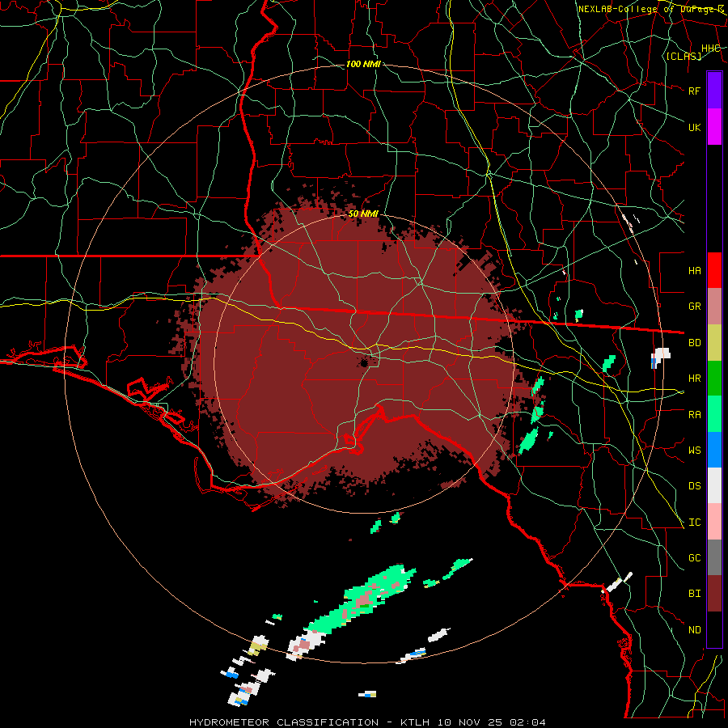Click the "UK" legend label
Image resolution: width=728 pixels, height=728 pixels.
694,127
